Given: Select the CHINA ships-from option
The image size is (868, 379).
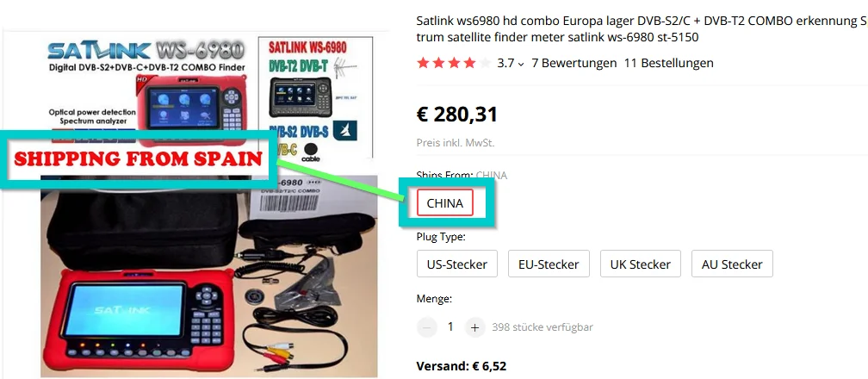Looking at the screenshot, I should (445, 202).
